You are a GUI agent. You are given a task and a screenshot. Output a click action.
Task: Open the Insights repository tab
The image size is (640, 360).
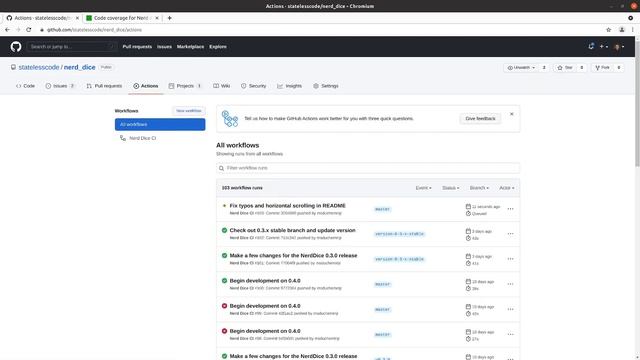[289, 86]
